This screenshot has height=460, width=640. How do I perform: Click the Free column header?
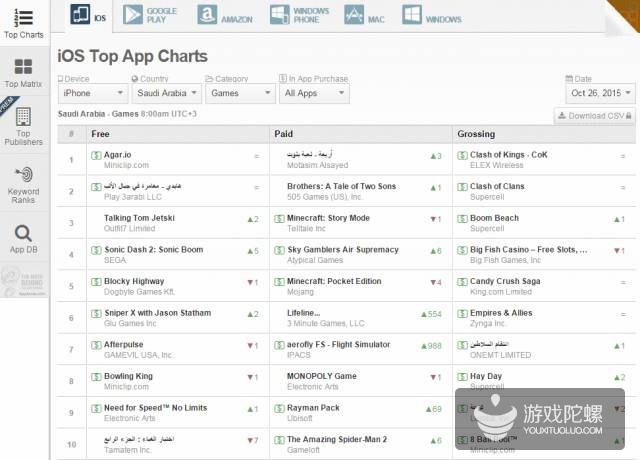coord(178,134)
